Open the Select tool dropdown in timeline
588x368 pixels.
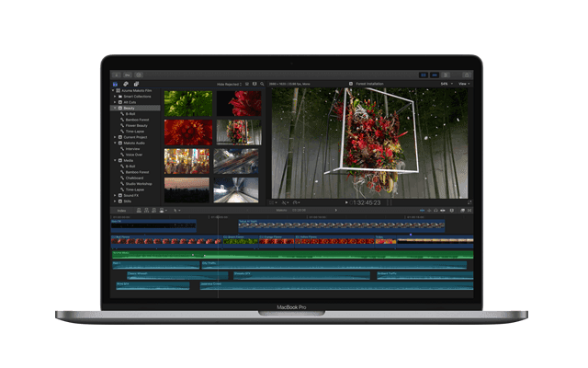[176, 211]
